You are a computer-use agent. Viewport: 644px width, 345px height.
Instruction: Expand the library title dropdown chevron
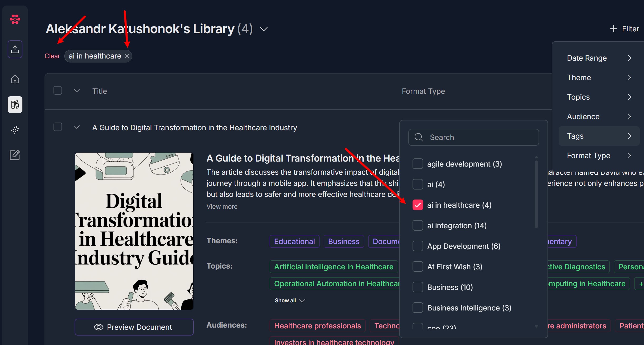264,29
